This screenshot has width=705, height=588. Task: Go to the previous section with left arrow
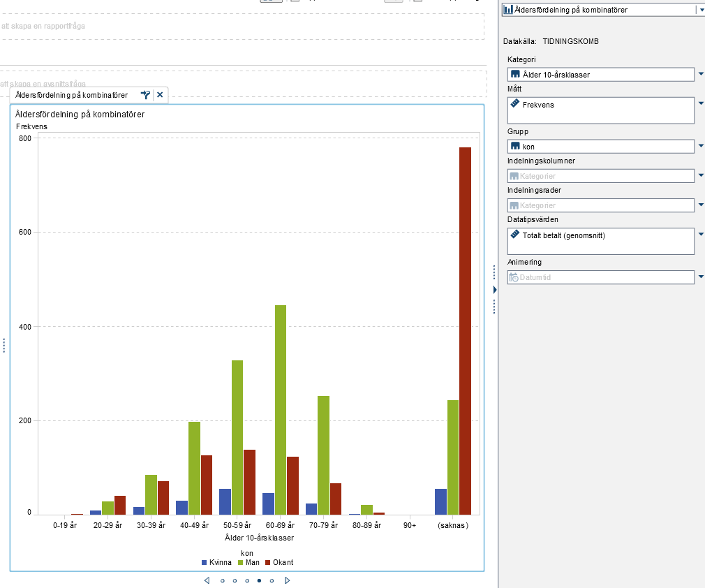[x=207, y=580]
